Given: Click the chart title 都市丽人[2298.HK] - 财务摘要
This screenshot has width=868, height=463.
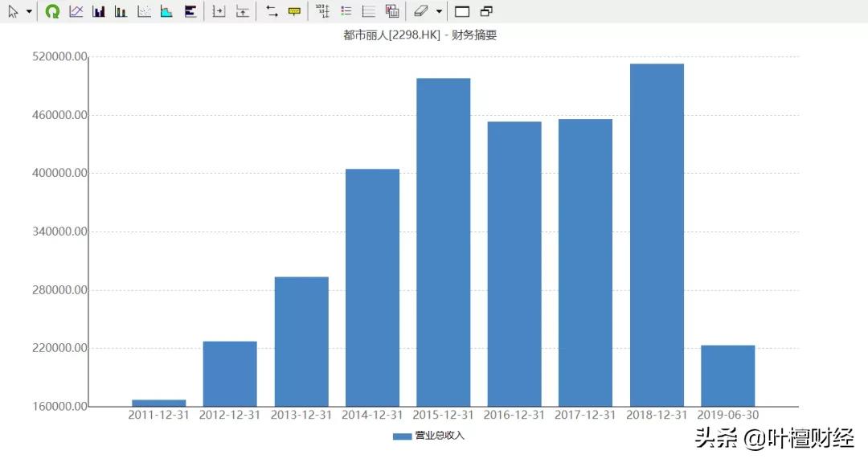Looking at the screenshot, I should (420, 35).
